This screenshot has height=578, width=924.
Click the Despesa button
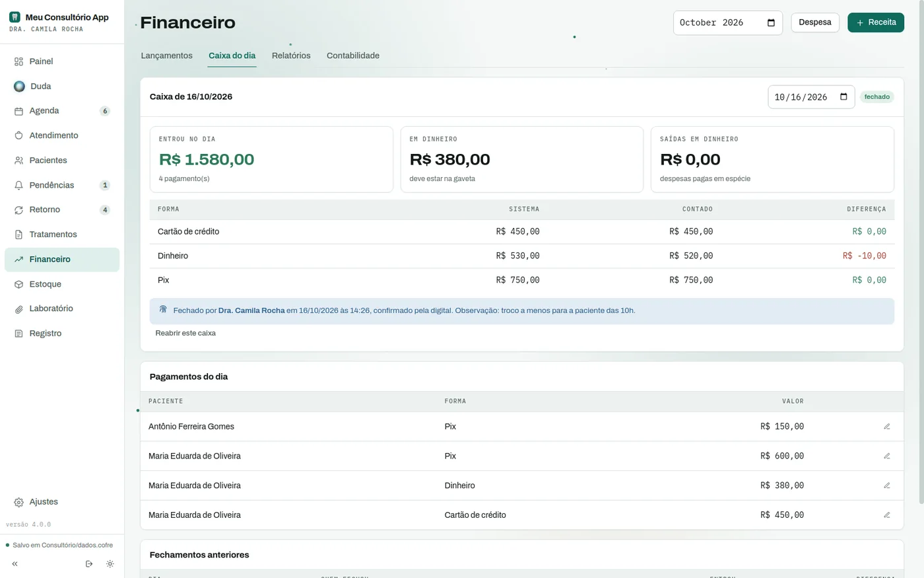coord(815,22)
